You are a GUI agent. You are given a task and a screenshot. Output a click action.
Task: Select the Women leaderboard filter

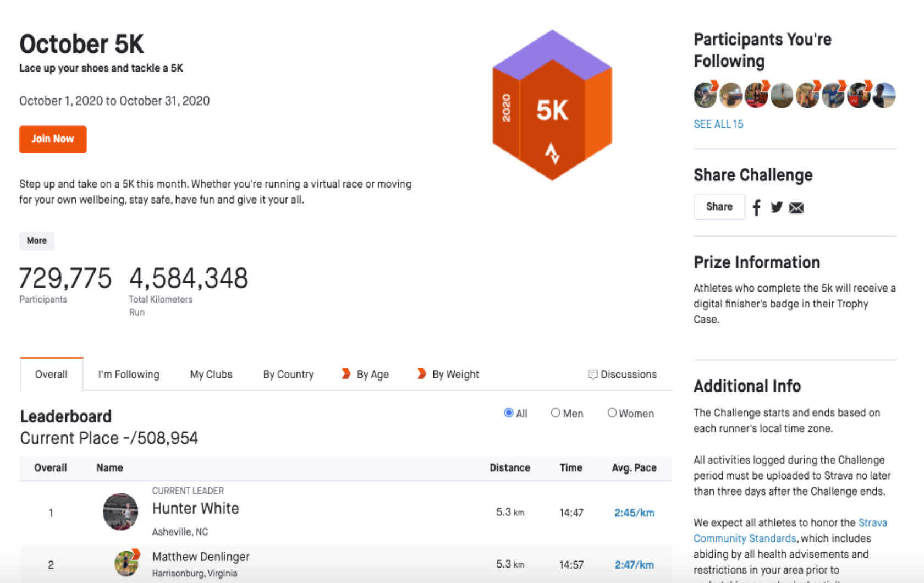tap(612, 413)
